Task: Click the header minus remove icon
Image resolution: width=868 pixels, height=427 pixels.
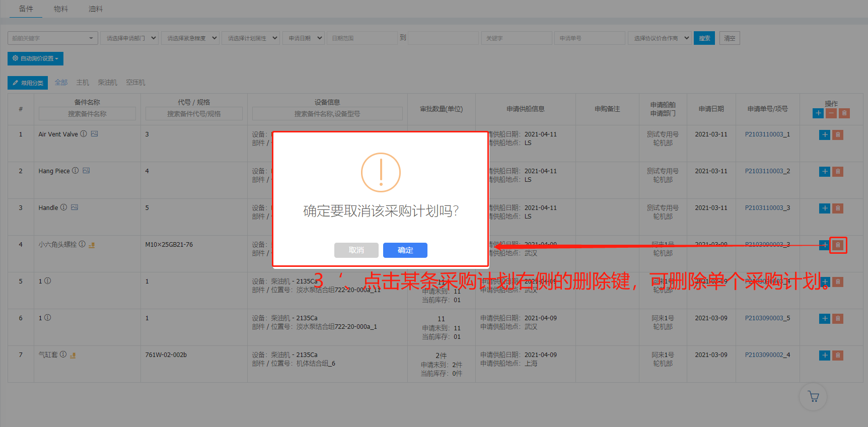Action: point(831,113)
